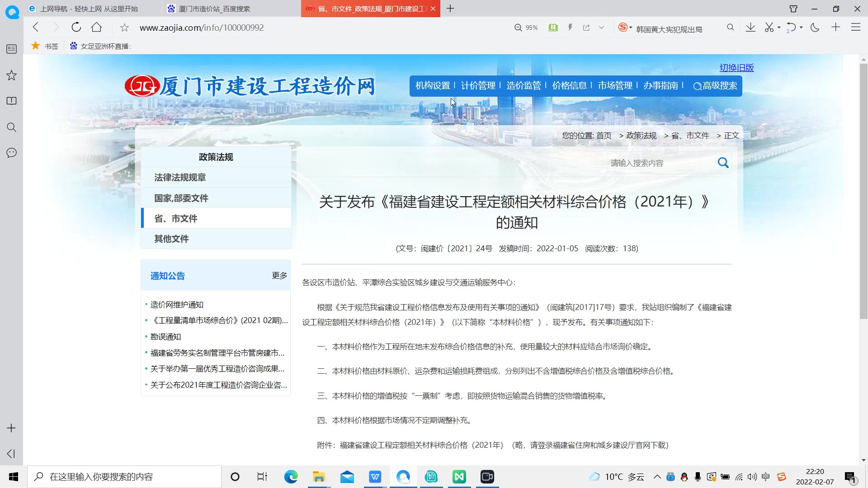Click the undo closed tab icon
868x488 pixels.
tap(791, 28)
